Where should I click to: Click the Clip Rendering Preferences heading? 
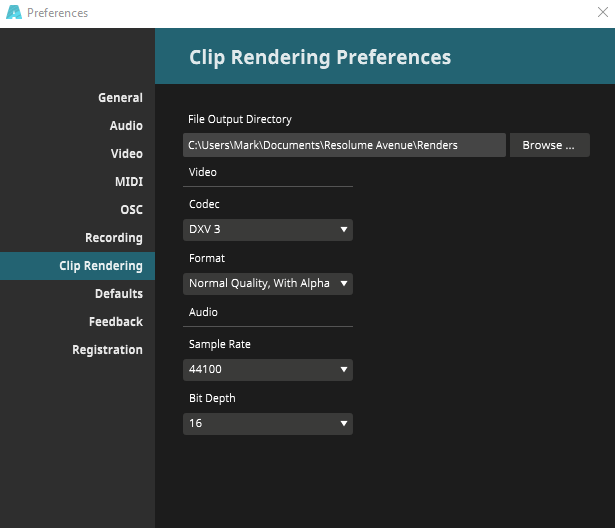coord(320,57)
